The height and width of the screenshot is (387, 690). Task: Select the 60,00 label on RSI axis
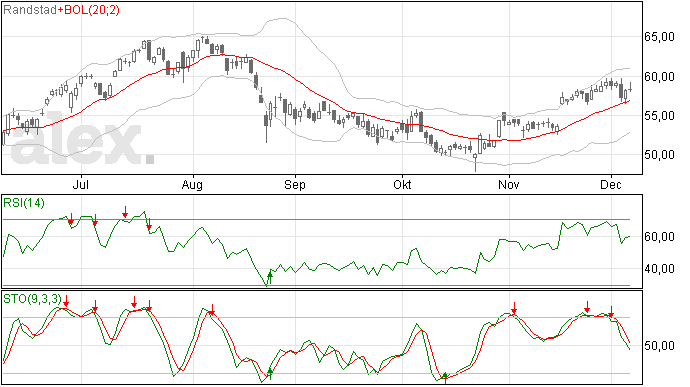pyautogui.click(x=659, y=237)
